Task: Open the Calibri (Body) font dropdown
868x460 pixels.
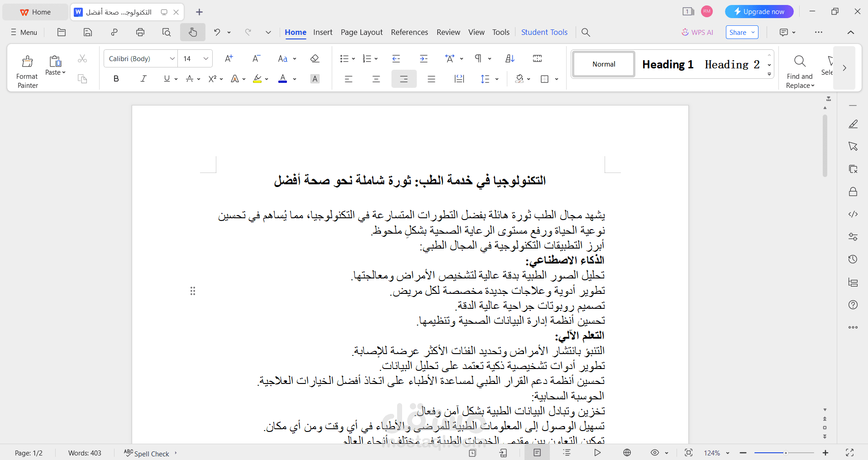Action: point(172,58)
